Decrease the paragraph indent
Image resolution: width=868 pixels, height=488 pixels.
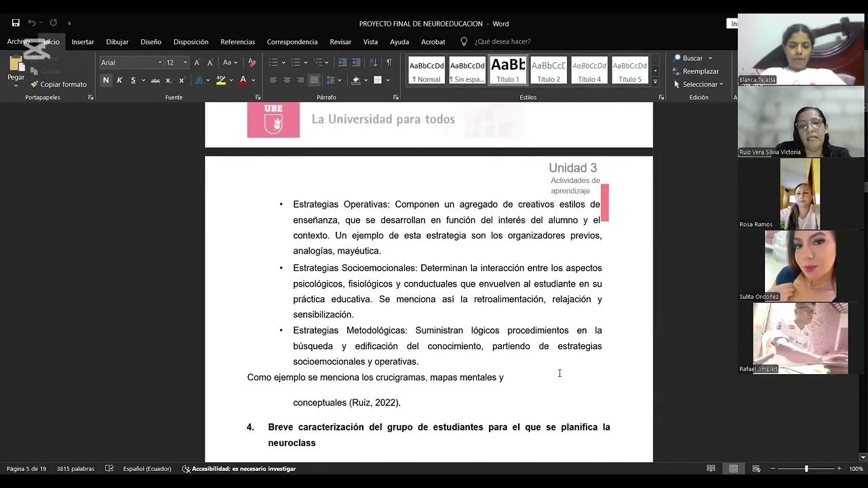coord(342,62)
